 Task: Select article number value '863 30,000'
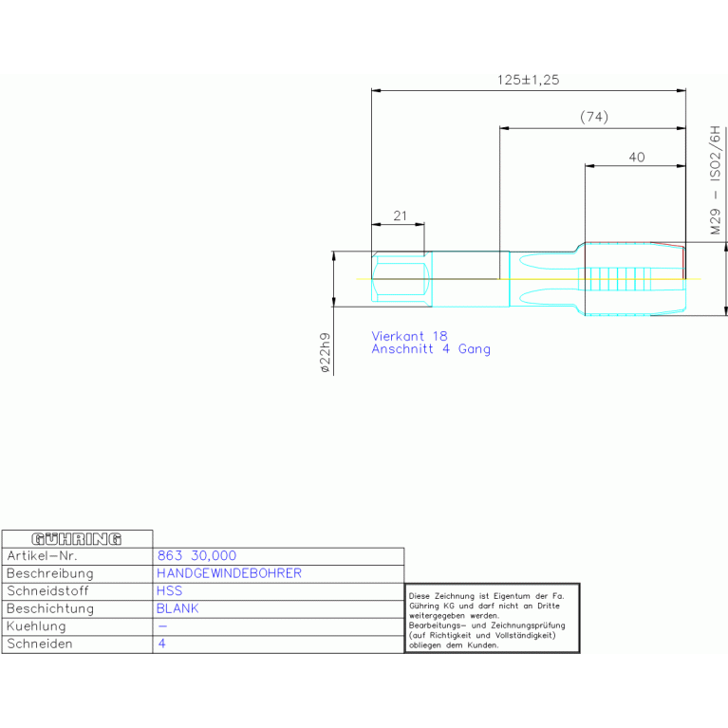pyautogui.click(x=196, y=556)
